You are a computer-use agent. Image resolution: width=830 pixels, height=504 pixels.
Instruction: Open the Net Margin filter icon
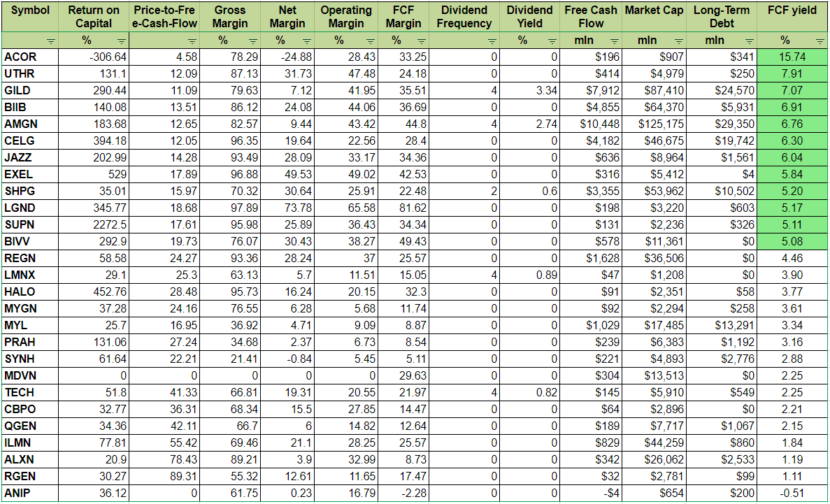pos(306,41)
